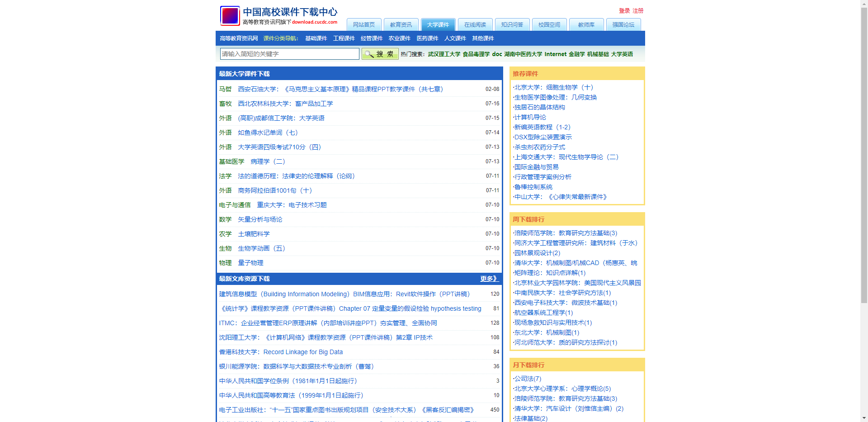This screenshot has height=422, width=868.
Task: Open the 强国论坛 tab
Action: (623, 25)
